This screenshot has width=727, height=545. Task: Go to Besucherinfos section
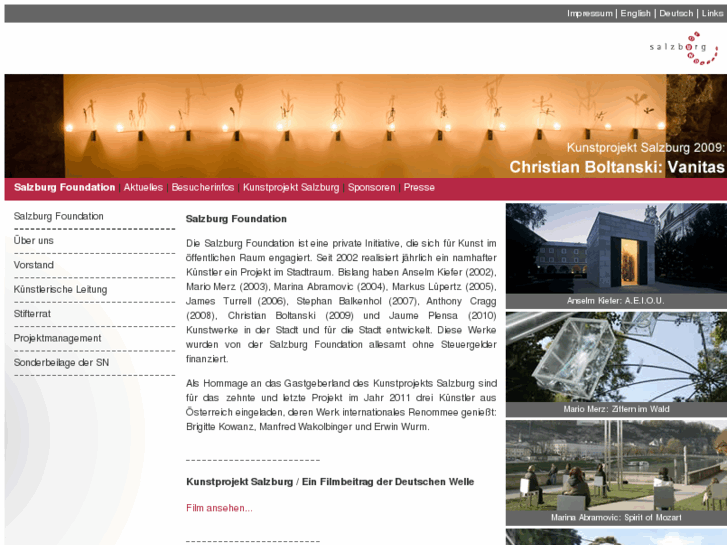[x=203, y=187]
